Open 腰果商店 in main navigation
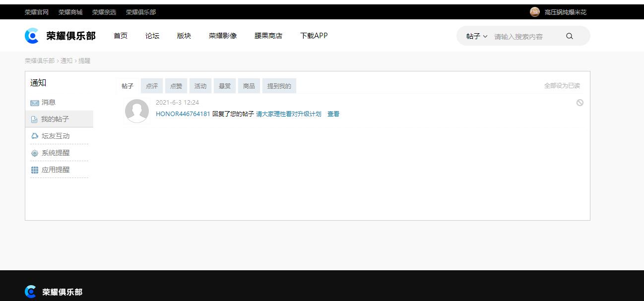 (x=268, y=36)
